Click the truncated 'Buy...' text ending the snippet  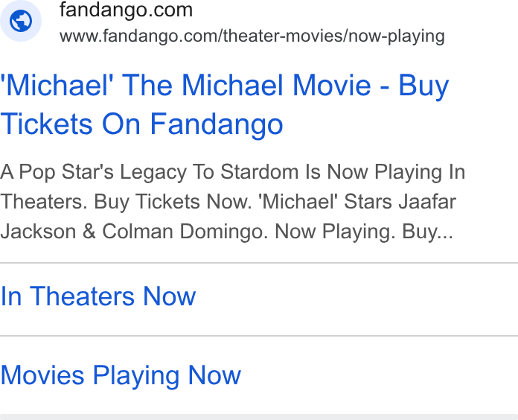click(427, 232)
